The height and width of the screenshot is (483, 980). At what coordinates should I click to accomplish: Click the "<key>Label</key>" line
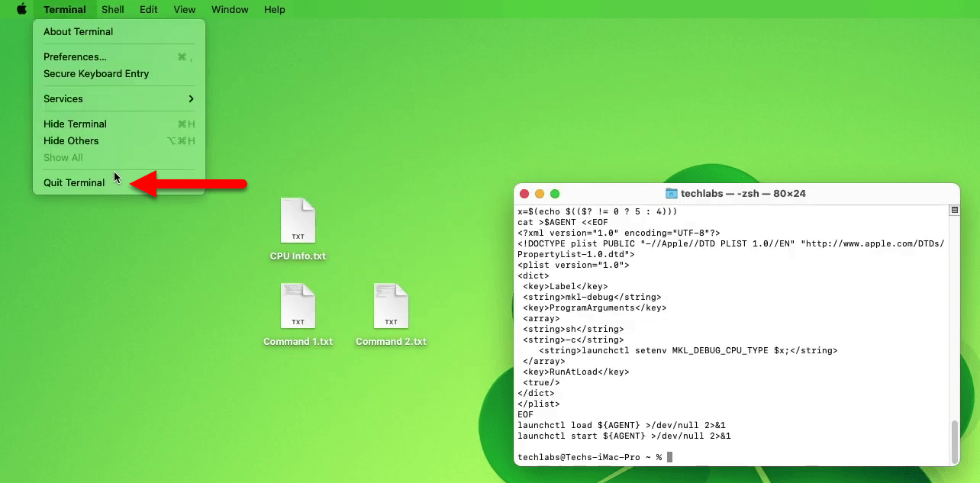point(566,287)
